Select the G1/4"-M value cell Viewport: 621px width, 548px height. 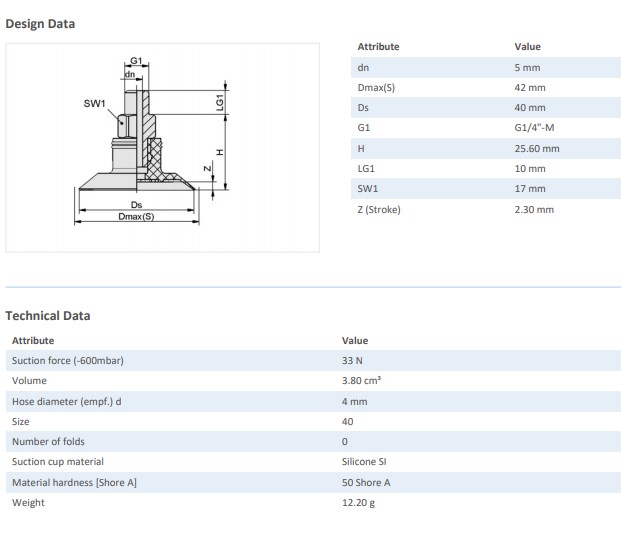click(x=536, y=128)
